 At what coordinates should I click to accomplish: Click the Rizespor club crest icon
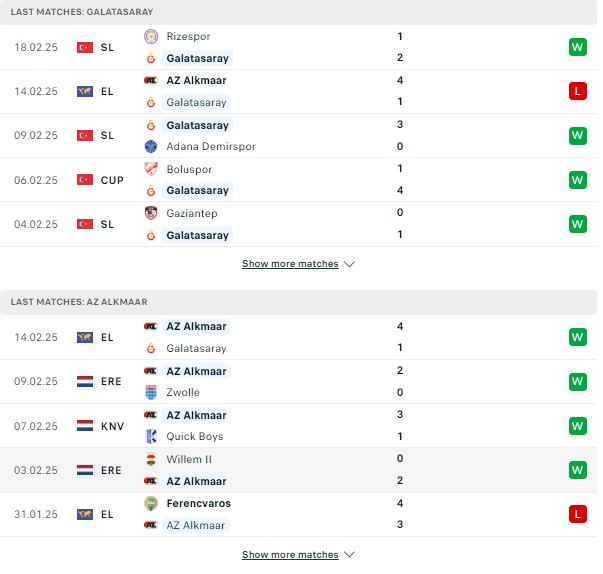[151, 37]
